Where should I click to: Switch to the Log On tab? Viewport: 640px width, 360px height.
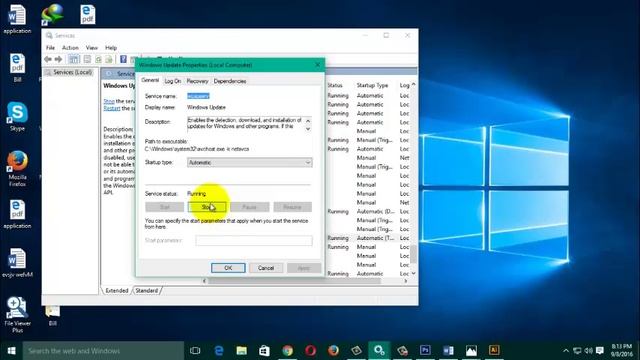pos(173,81)
